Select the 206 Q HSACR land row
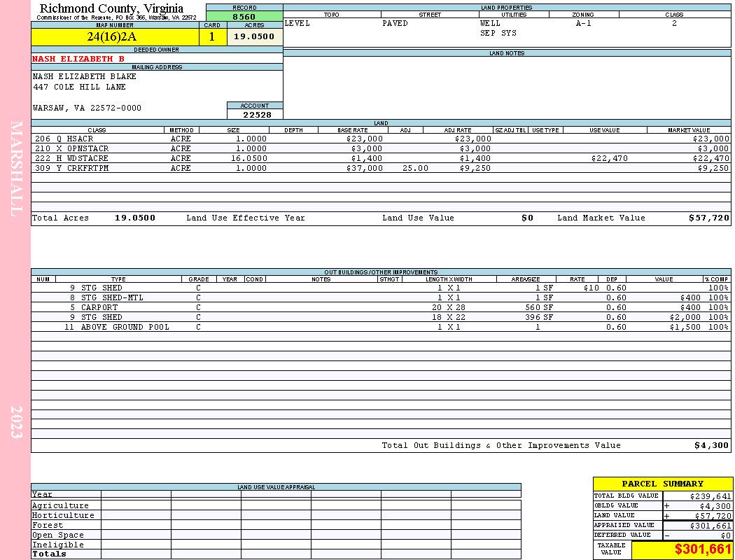Image resolution: width=735 pixels, height=560 pixels. click(x=381, y=139)
